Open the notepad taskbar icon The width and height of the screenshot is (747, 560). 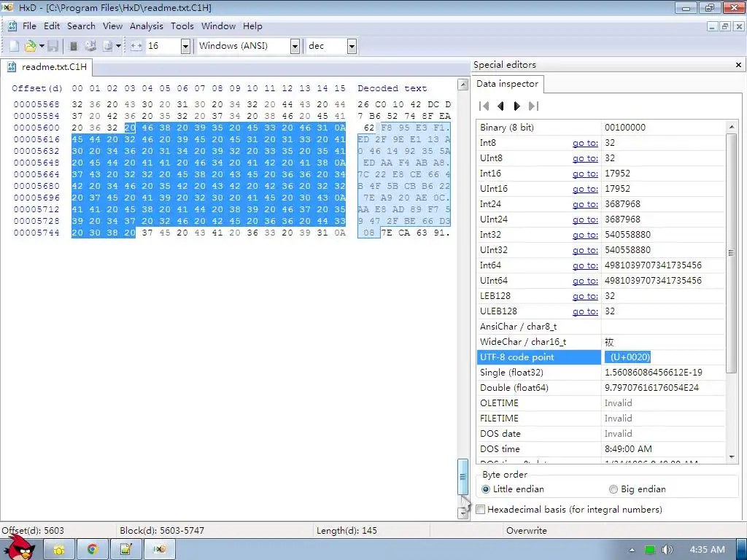coord(125,550)
